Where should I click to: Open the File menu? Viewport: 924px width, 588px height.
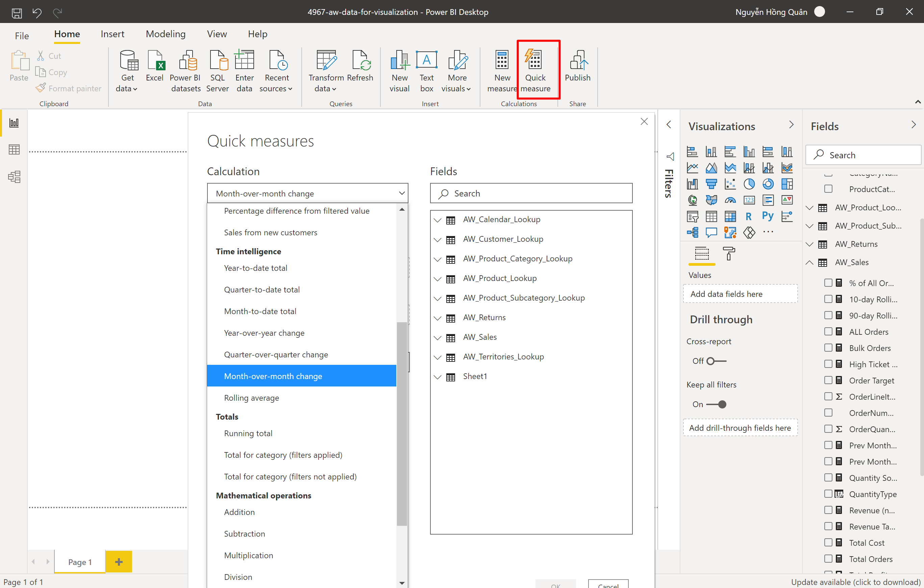pos(22,36)
